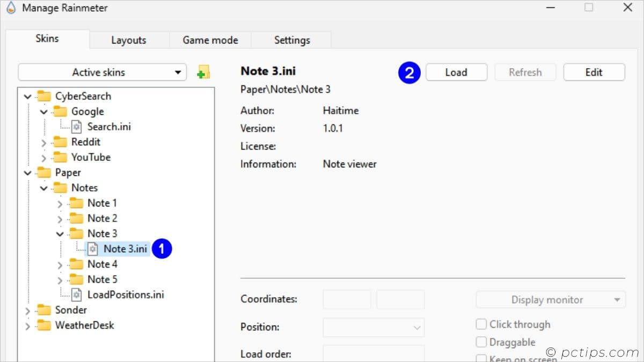This screenshot has height=362, width=644.
Task: Expand the Note 4 tree node
Action: [x=60, y=265]
